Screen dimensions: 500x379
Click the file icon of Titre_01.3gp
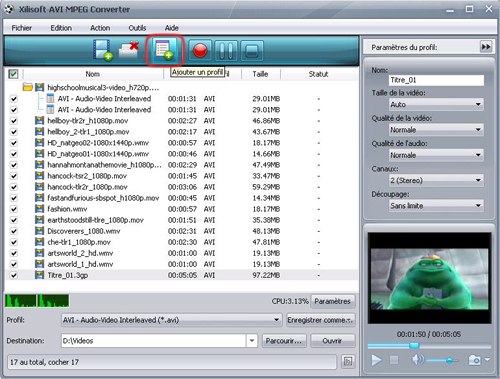(x=39, y=275)
